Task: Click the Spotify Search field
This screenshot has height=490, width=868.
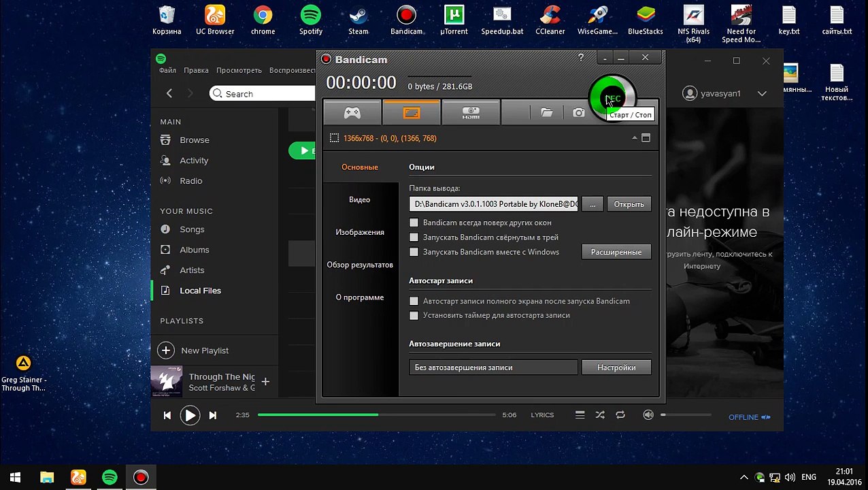Action: tap(263, 94)
